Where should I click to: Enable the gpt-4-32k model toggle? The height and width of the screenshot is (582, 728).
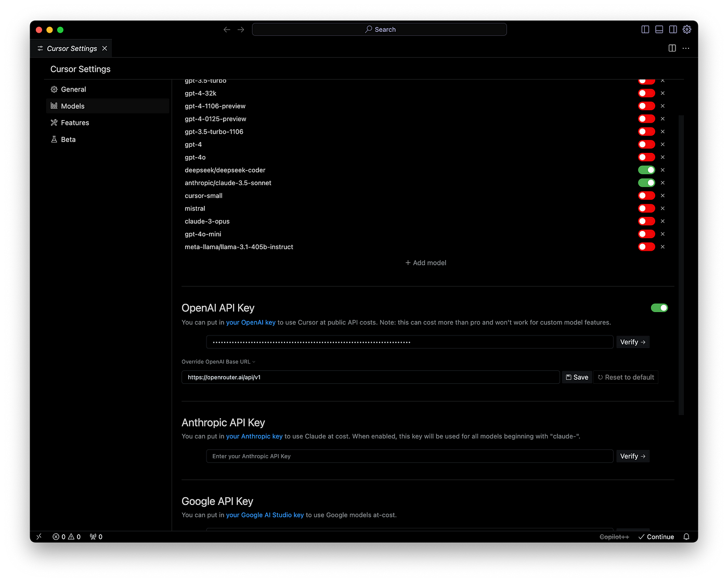[646, 93]
